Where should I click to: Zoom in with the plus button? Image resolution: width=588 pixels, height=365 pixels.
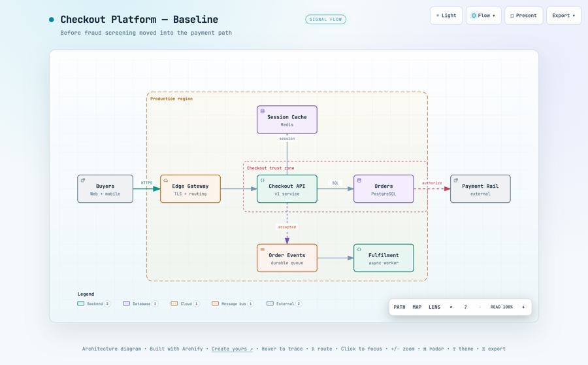523,307
